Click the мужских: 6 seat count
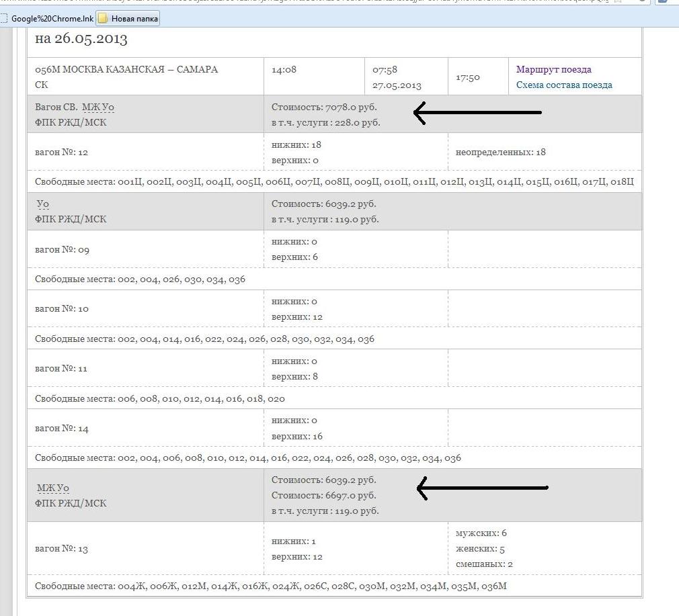Image resolution: width=679 pixels, height=616 pixels. coord(481,533)
